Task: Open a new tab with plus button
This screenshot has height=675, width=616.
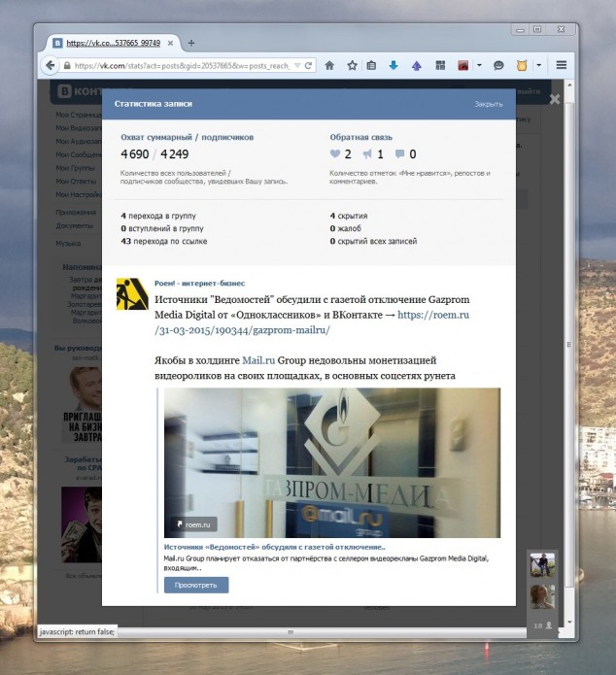Action: 191,43
